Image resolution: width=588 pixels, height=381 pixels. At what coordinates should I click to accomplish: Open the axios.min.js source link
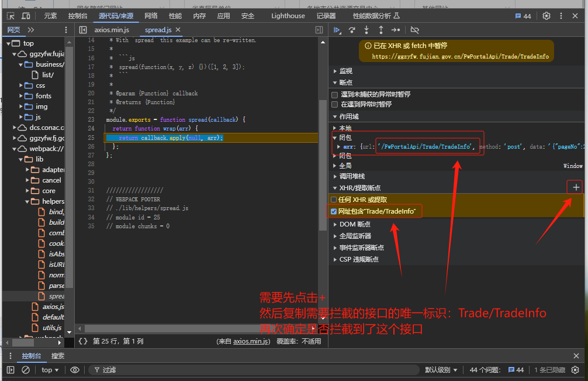point(251,341)
